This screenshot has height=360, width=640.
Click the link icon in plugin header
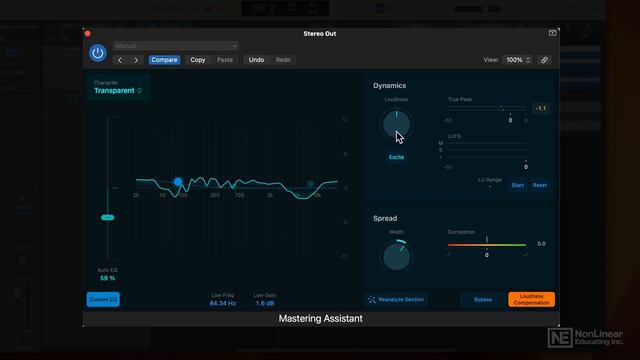[544, 60]
